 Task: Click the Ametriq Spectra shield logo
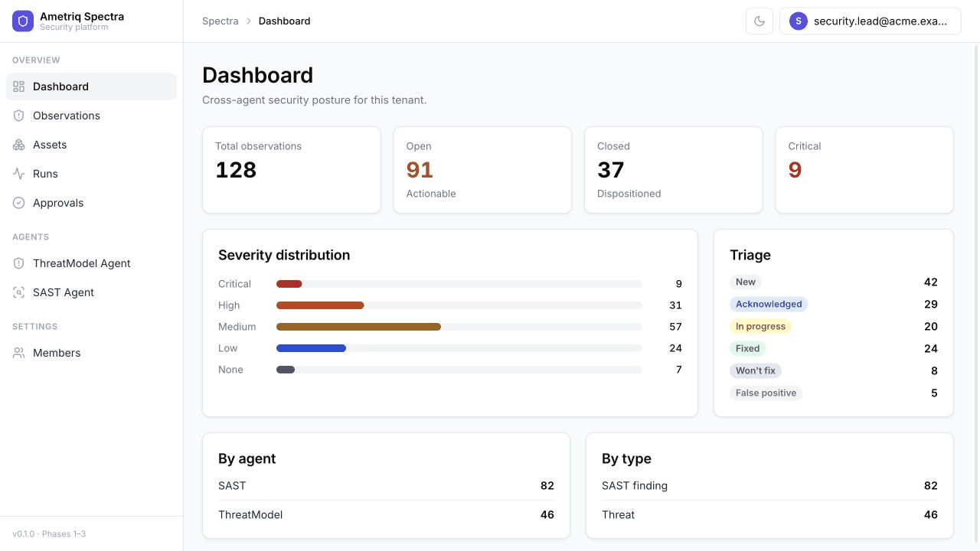[23, 21]
